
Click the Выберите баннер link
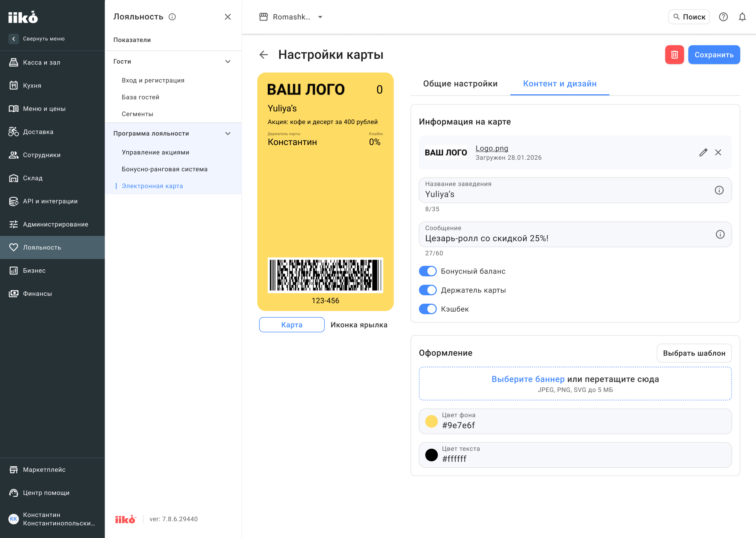pos(528,379)
